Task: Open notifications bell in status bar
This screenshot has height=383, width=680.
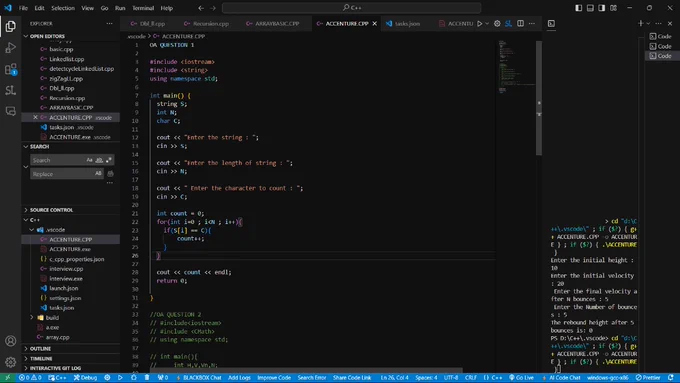Action: click(671, 378)
